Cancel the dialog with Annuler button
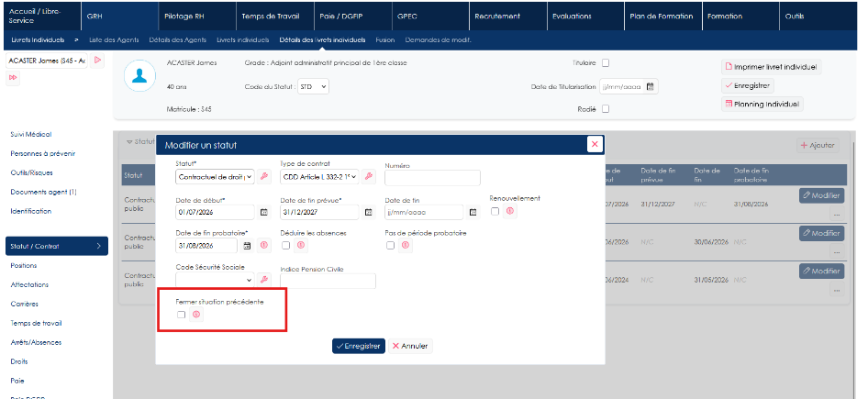Viewport: 868px width, 399px height. (410, 346)
